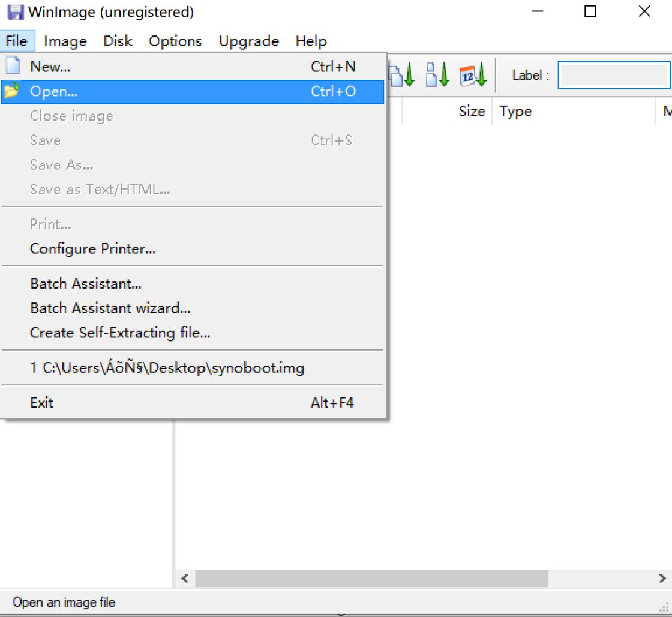Click the blank page icon beside New...

[x=13, y=65]
